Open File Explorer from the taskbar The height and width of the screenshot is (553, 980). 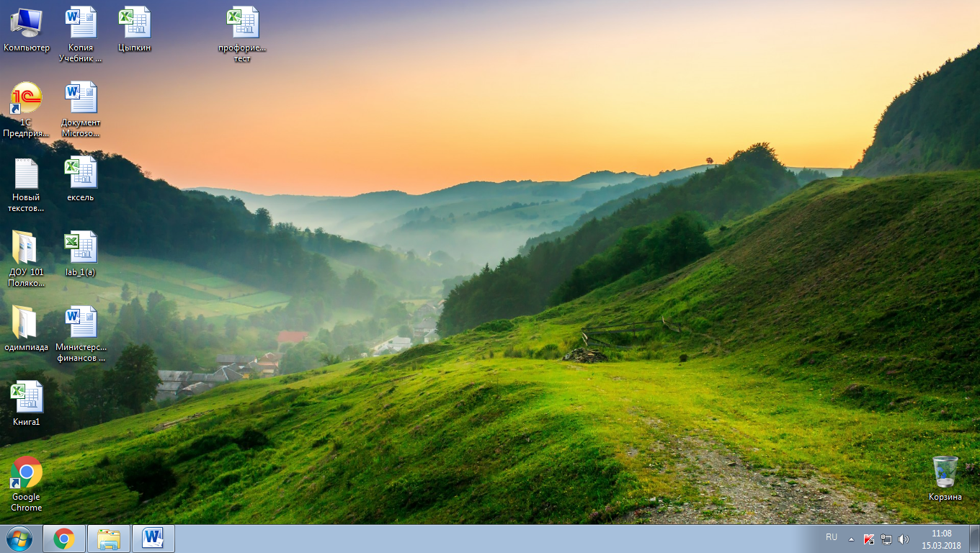[x=109, y=539]
